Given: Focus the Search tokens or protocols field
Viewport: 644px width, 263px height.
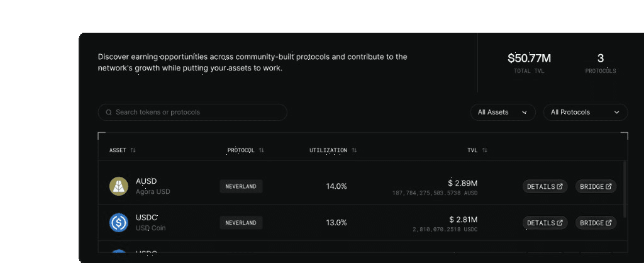Looking at the screenshot, I should (192, 112).
